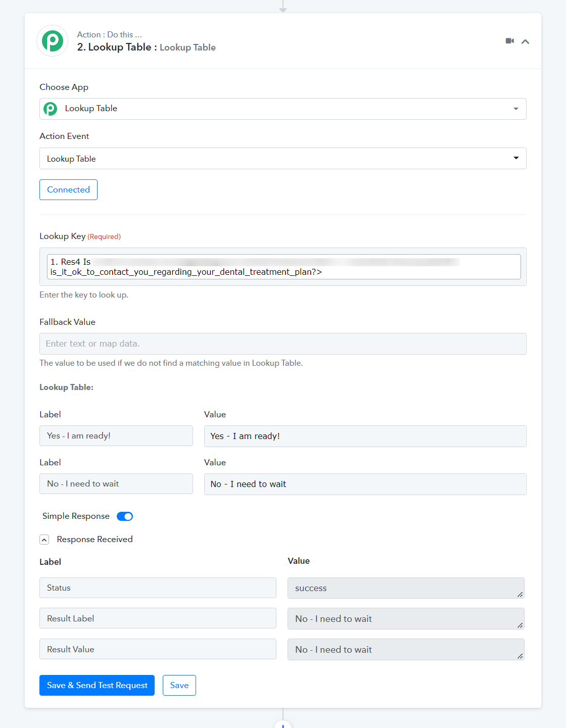This screenshot has height=728, width=566.
Task: Click the video camera tutorial icon
Action: click(x=510, y=41)
